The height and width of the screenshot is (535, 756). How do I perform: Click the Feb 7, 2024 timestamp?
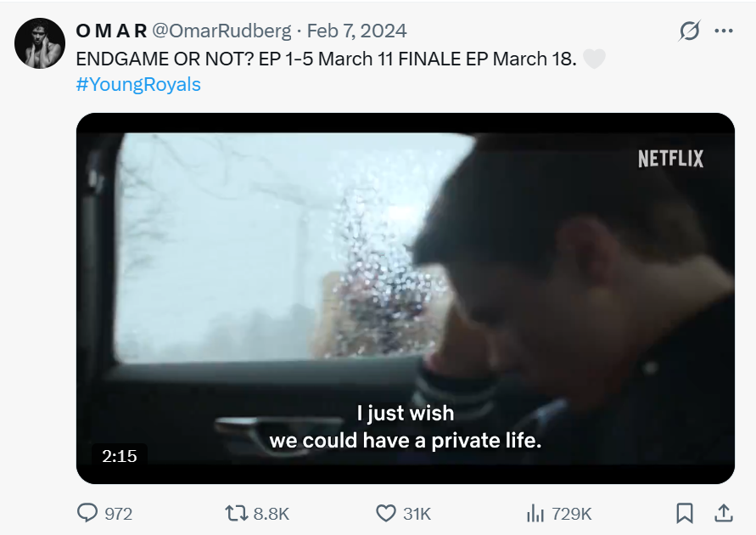[356, 31]
